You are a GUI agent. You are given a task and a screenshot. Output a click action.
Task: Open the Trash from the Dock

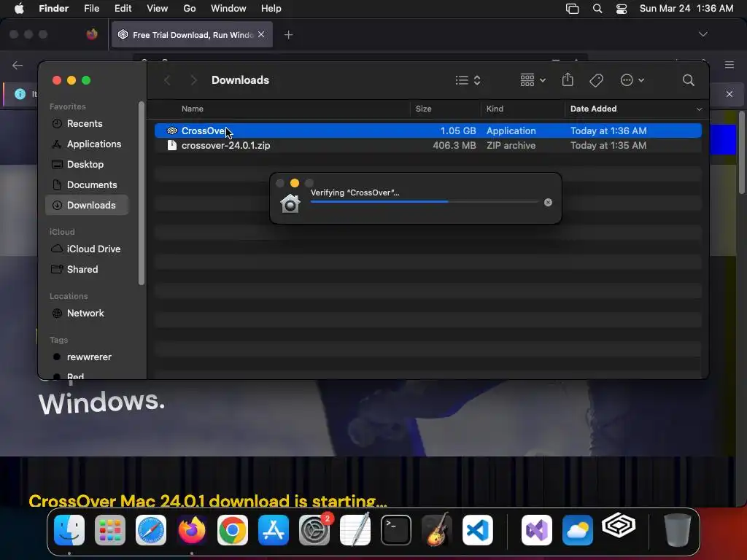(x=677, y=530)
